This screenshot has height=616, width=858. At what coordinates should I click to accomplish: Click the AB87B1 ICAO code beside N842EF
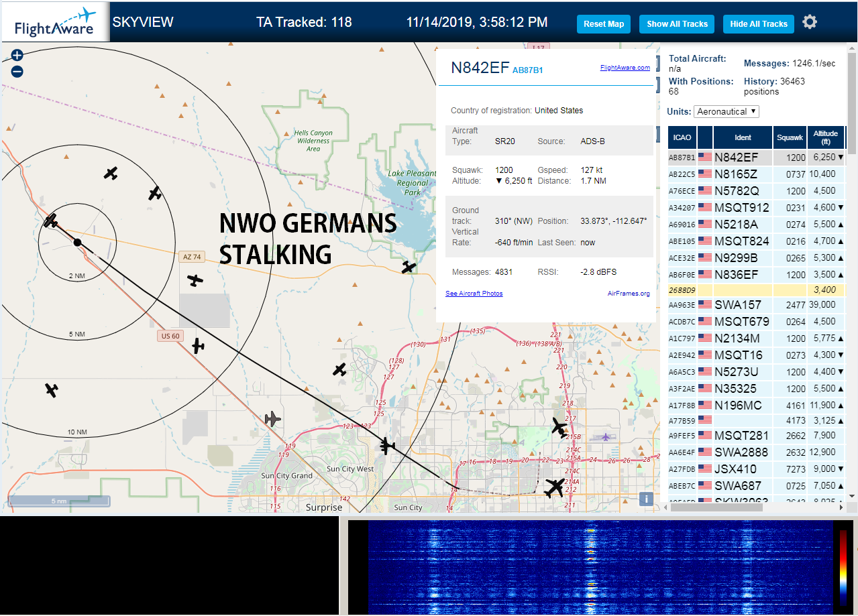point(527,70)
